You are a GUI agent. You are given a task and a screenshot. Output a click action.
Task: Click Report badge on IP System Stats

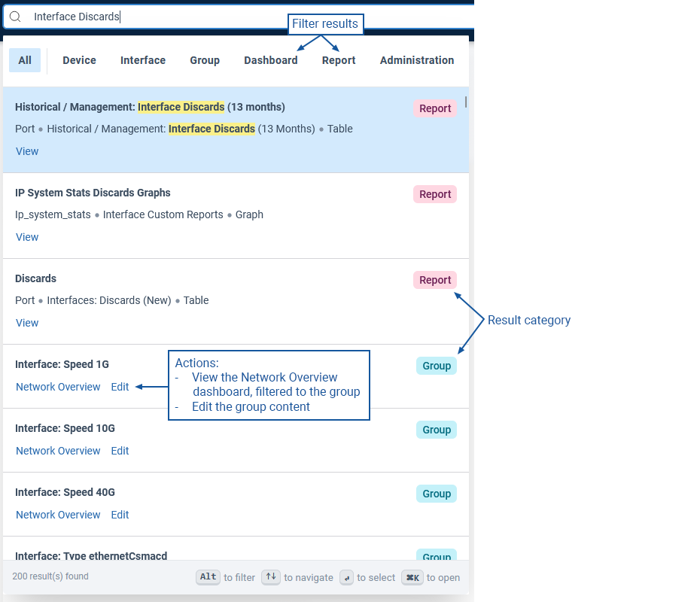435,194
